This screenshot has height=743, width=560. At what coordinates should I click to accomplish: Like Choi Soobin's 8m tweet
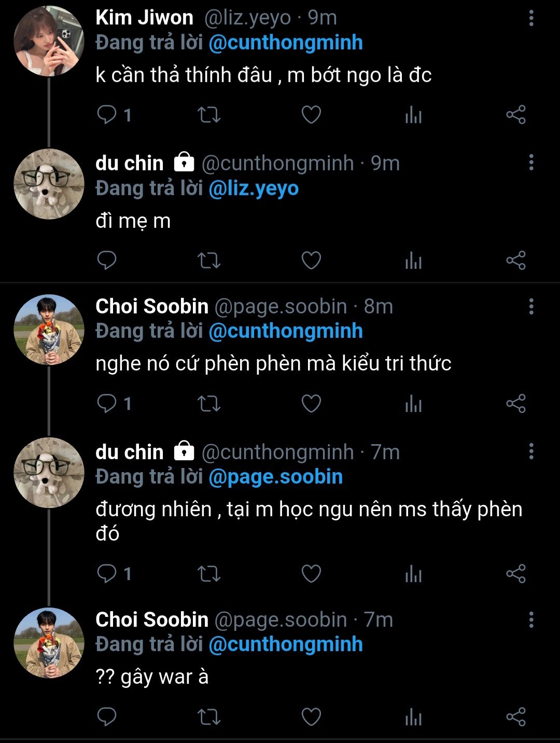point(311,404)
